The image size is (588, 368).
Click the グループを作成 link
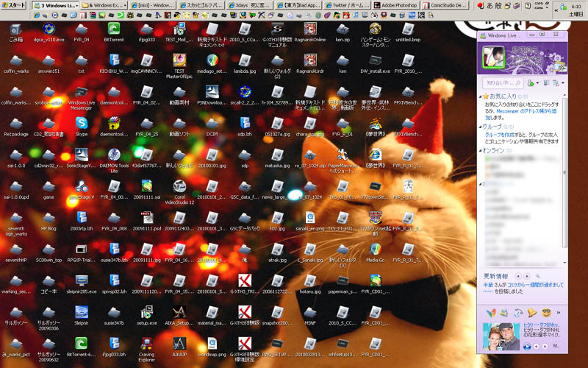(x=499, y=135)
